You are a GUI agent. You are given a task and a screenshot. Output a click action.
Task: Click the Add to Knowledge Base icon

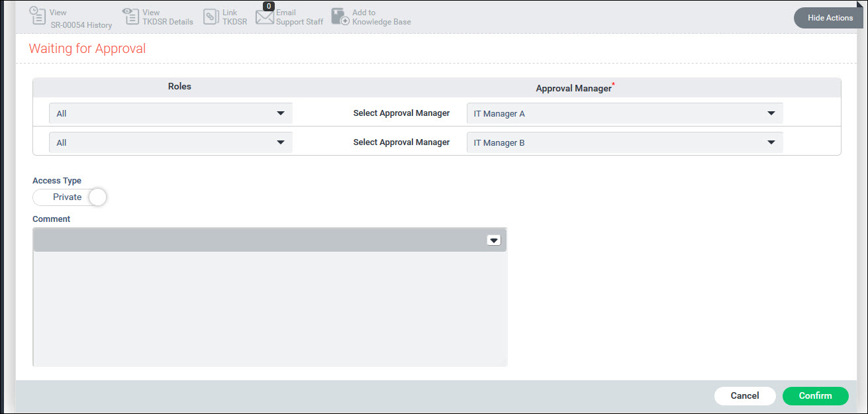[340, 17]
